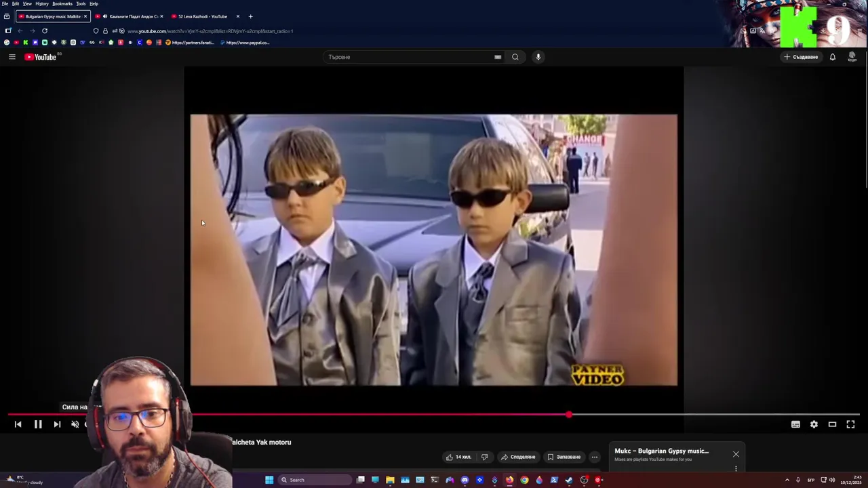Click the video frame to pause

coord(433,249)
